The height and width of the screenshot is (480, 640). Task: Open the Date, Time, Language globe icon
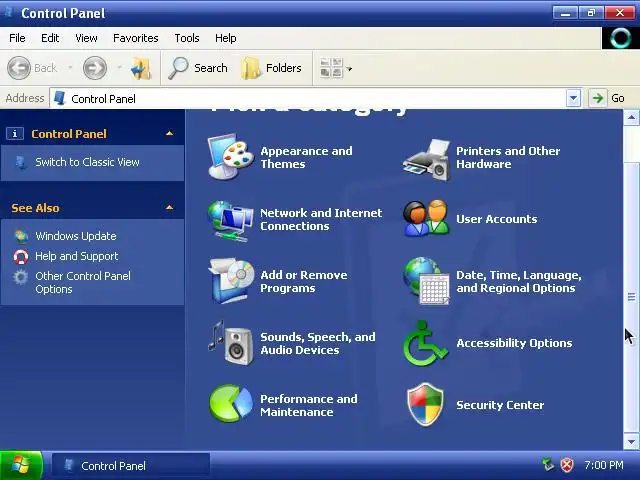[x=427, y=281]
